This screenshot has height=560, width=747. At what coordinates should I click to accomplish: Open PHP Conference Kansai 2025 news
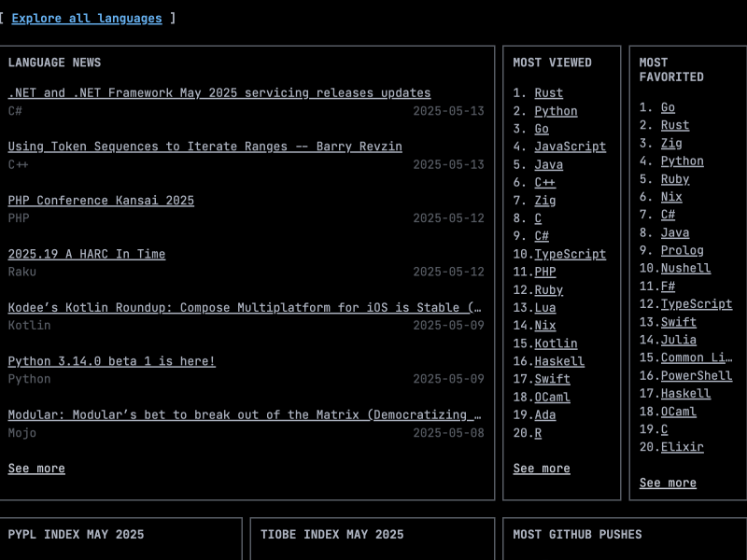click(x=101, y=200)
